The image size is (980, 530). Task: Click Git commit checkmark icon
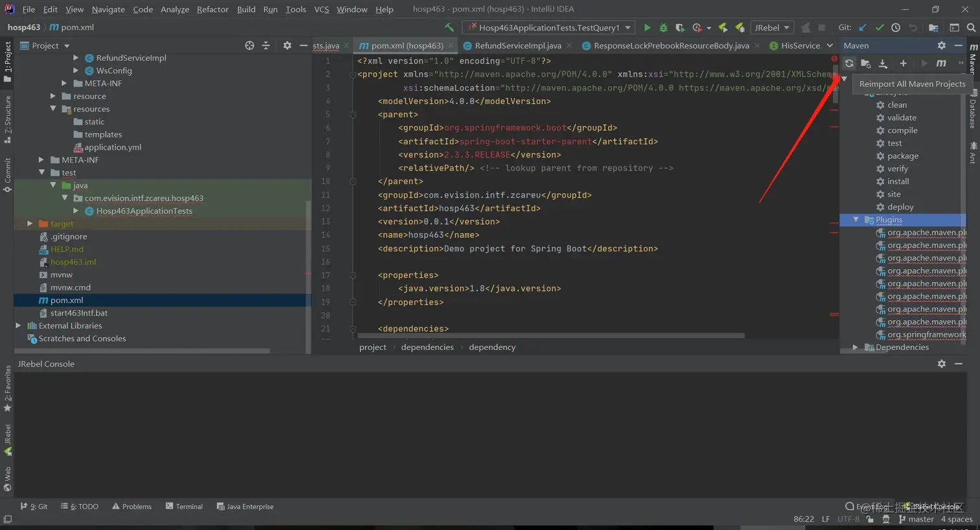tap(880, 27)
